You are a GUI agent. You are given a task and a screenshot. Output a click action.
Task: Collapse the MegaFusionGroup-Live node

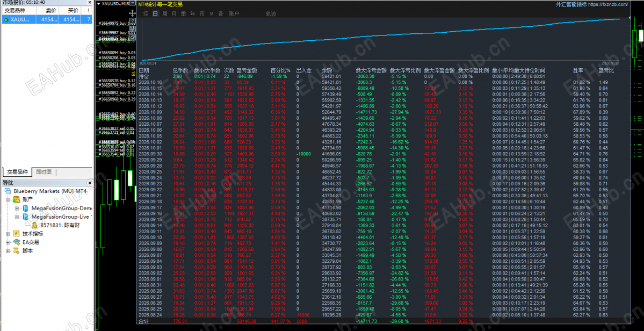[x=17, y=217]
